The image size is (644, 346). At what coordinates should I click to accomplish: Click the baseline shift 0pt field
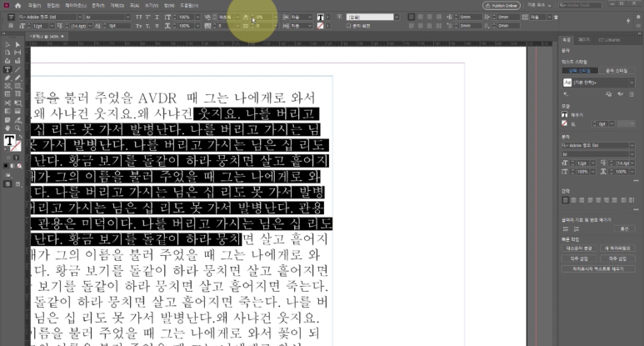coord(119,26)
